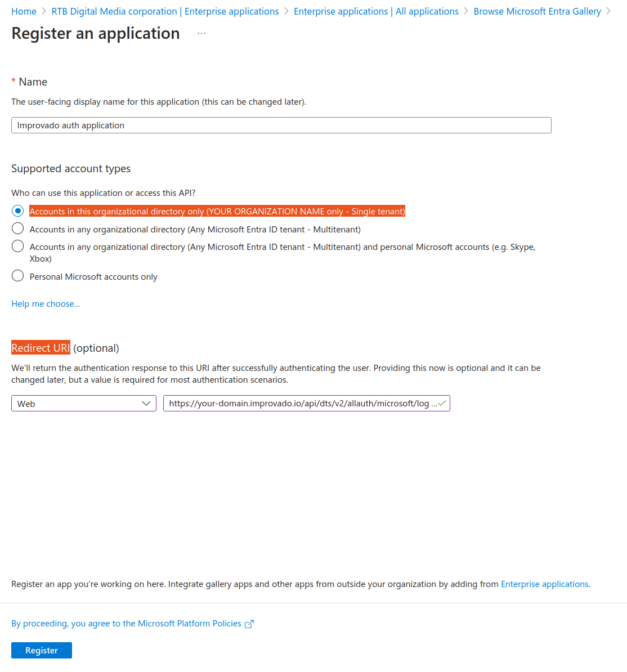Image resolution: width=627 pixels, height=672 pixels.
Task: Open the Enterprise applications link in footer text
Action: tap(544, 584)
